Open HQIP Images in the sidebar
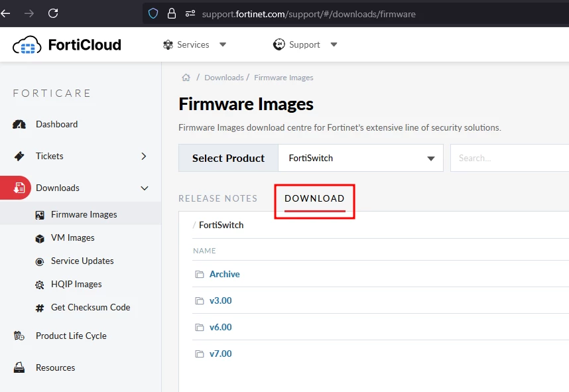The height and width of the screenshot is (392, 569). click(76, 284)
